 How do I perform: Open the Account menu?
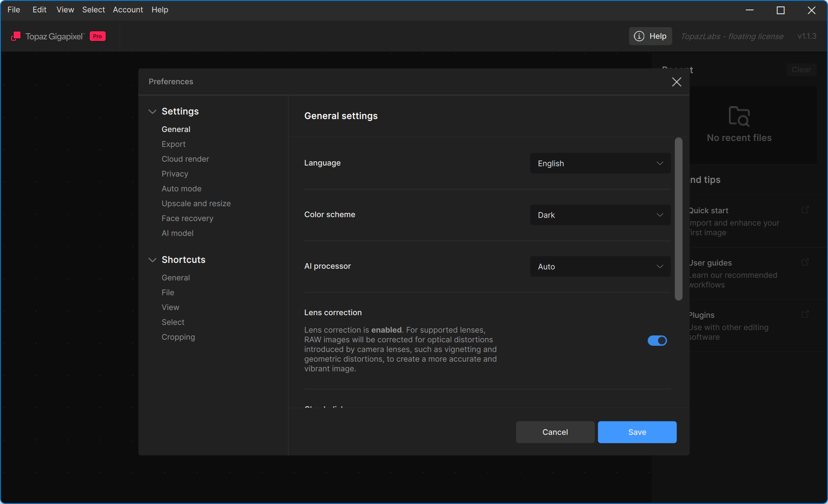click(x=128, y=9)
